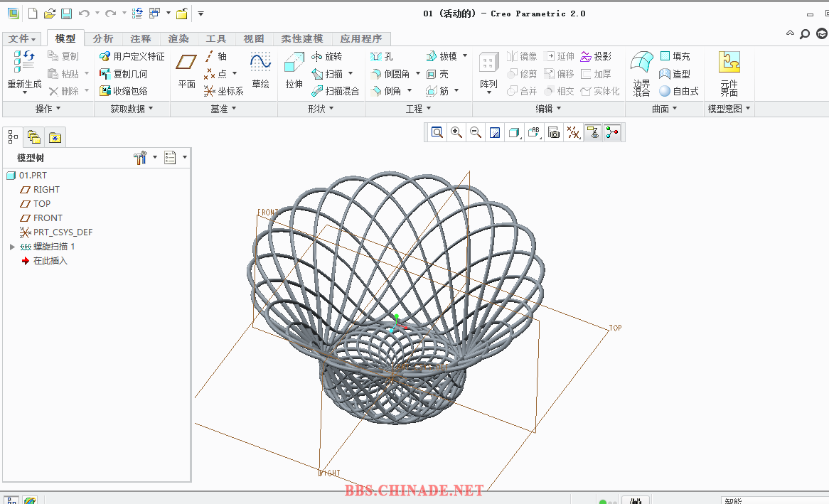Click the 收缩包络 button
This screenshot has height=504, width=829.
124,91
